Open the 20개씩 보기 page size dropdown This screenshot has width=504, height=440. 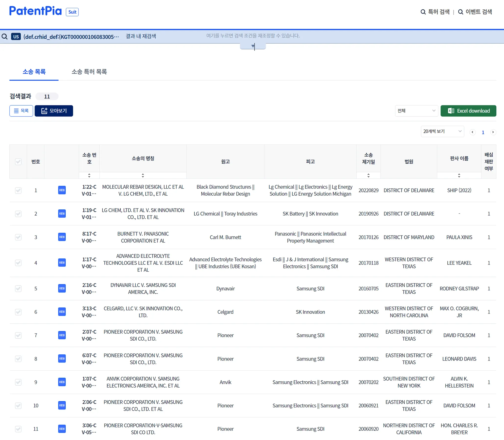coord(442,131)
